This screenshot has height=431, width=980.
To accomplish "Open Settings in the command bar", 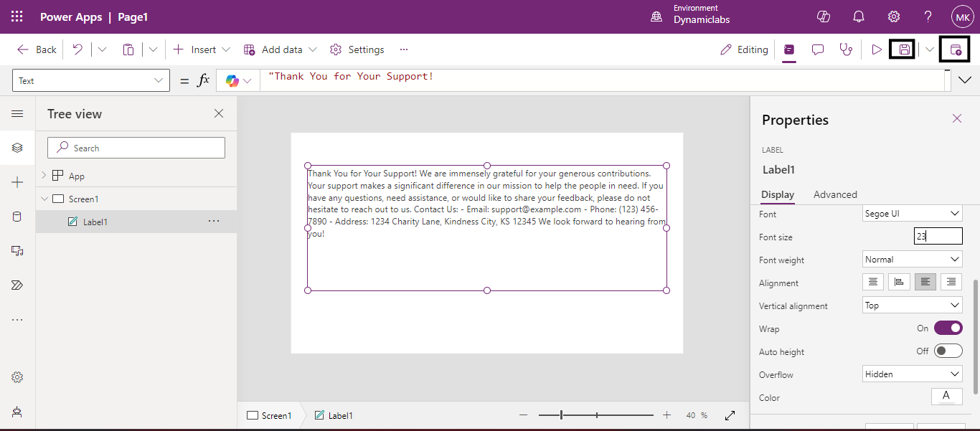I will click(357, 49).
